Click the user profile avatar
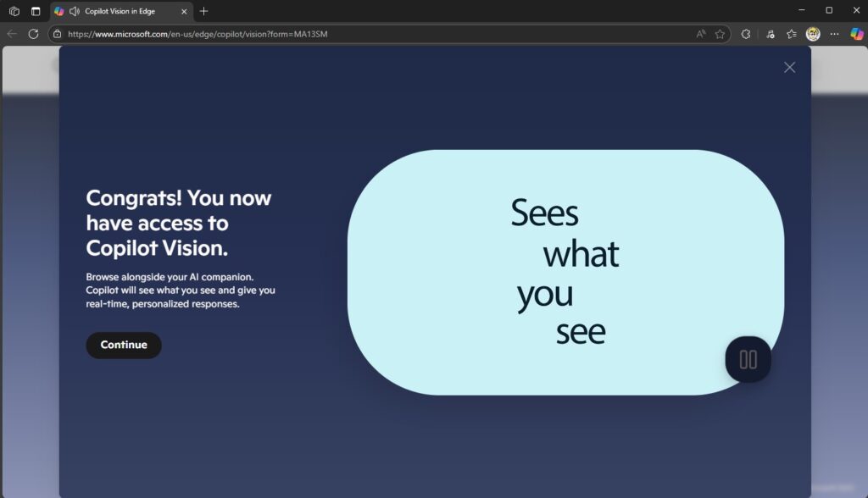Viewport: 868px width, 498px height. (x=813, y=34)
